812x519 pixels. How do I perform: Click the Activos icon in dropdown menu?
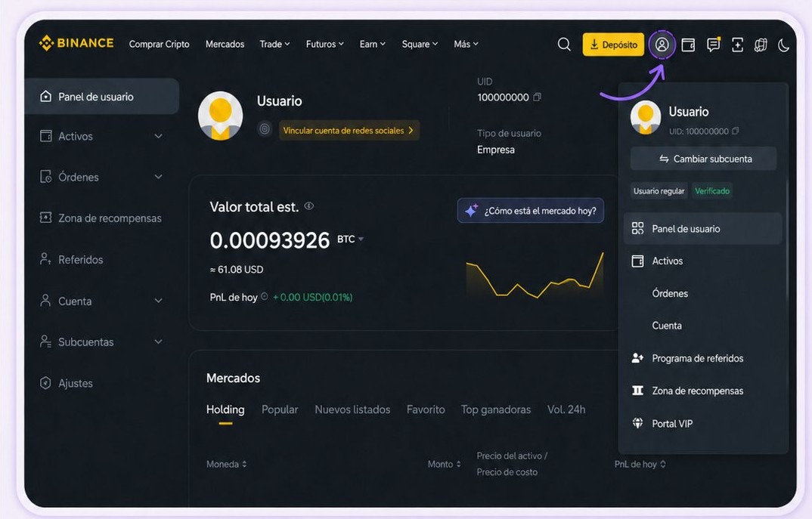pyautogui.click(x=637, y=261)
